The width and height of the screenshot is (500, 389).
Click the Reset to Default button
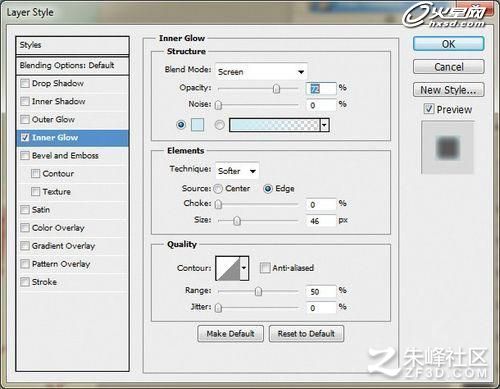[x=306, y=334]
